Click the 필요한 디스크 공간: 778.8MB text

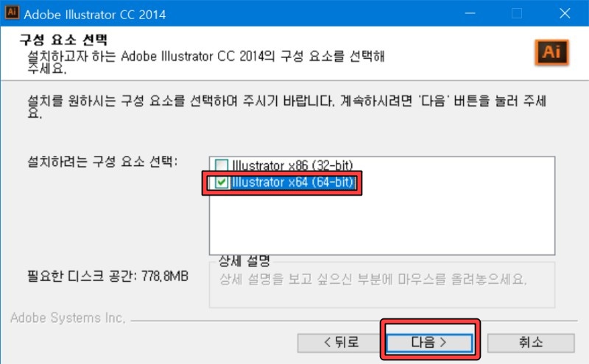(107, 276)
